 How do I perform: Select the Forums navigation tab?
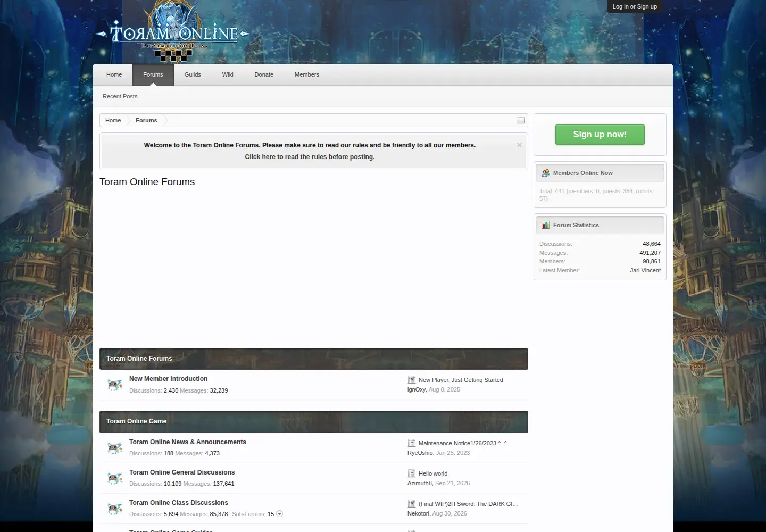pos(153,74)
